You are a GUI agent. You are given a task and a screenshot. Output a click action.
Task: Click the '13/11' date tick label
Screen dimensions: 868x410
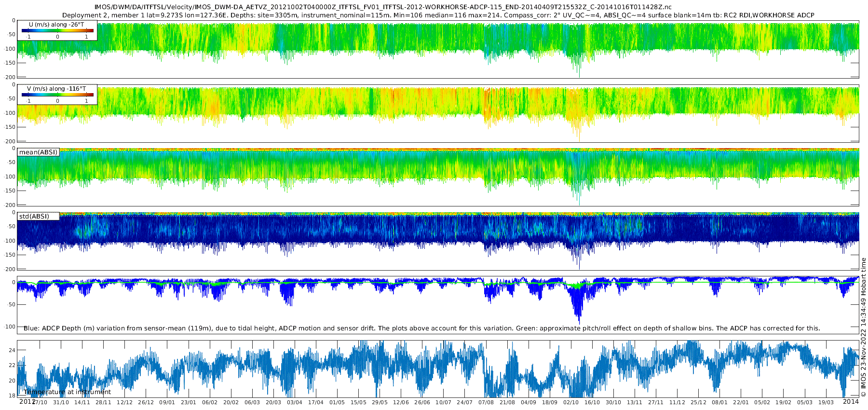pyautogui.click(x=634, y=402)
